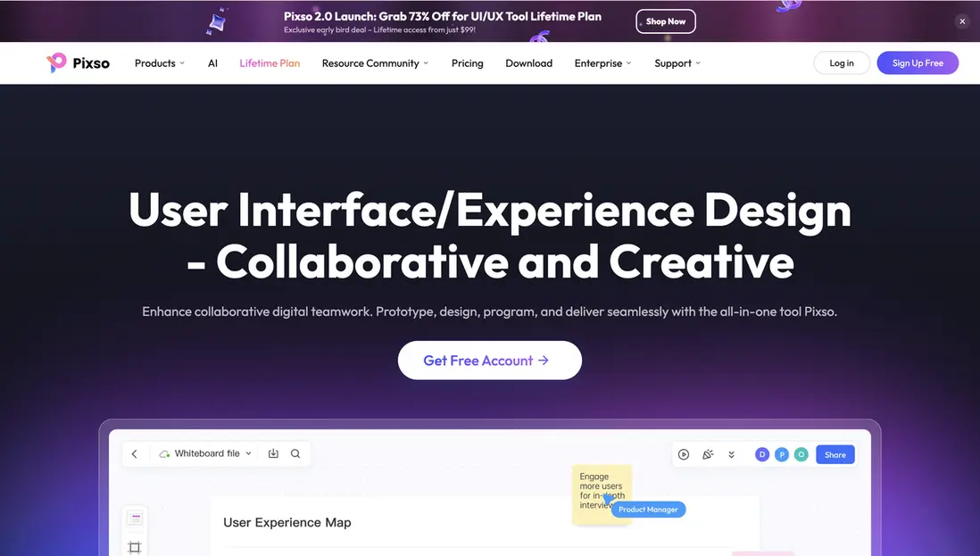Image resolution: width=980 pixels, height=556 pixels.
Task: Select the yellow sticky note
Action: coord(602,494)
